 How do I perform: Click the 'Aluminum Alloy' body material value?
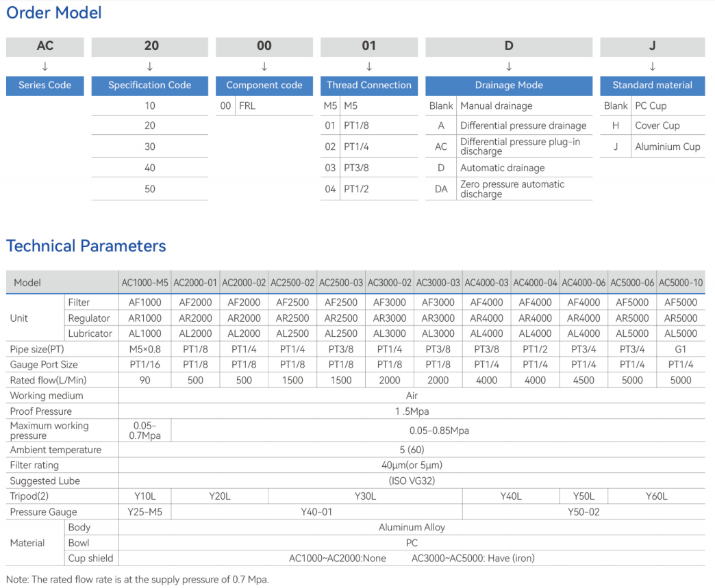pos(412,527)
